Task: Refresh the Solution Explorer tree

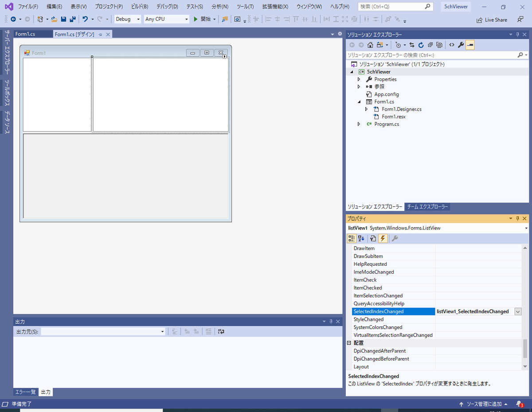Action: point(421,45)
